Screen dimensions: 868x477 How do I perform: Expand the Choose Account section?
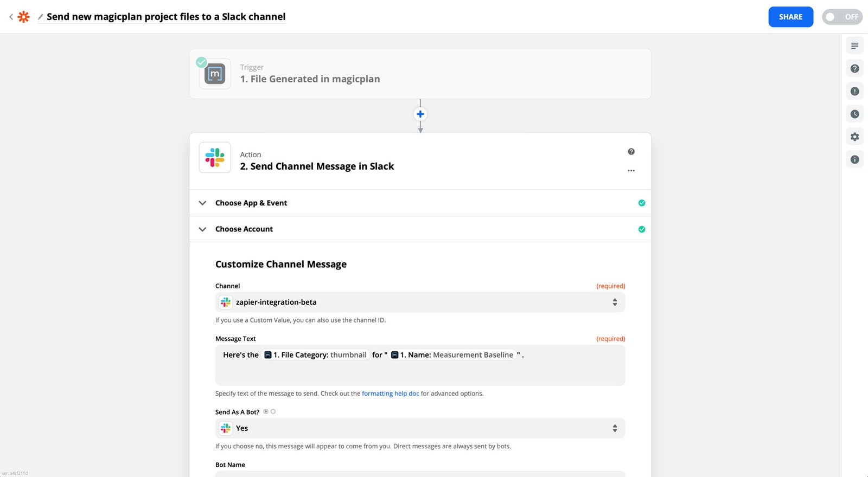pyautogui.click(x=420, y=229)
